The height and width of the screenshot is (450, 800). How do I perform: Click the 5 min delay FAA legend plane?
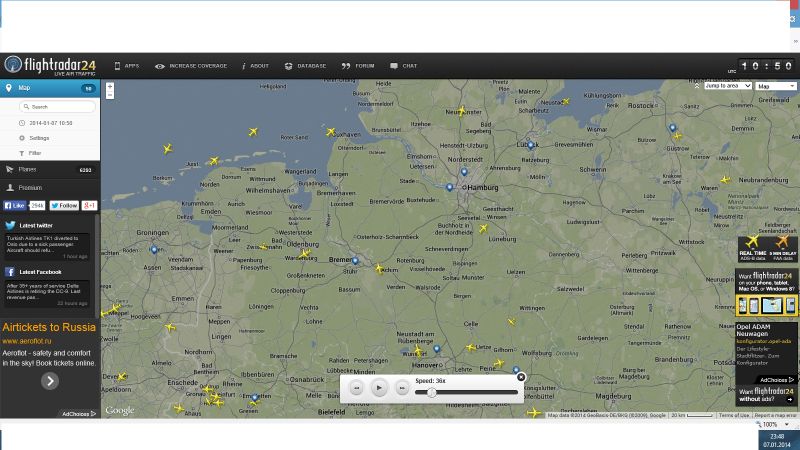click(783, 241)
